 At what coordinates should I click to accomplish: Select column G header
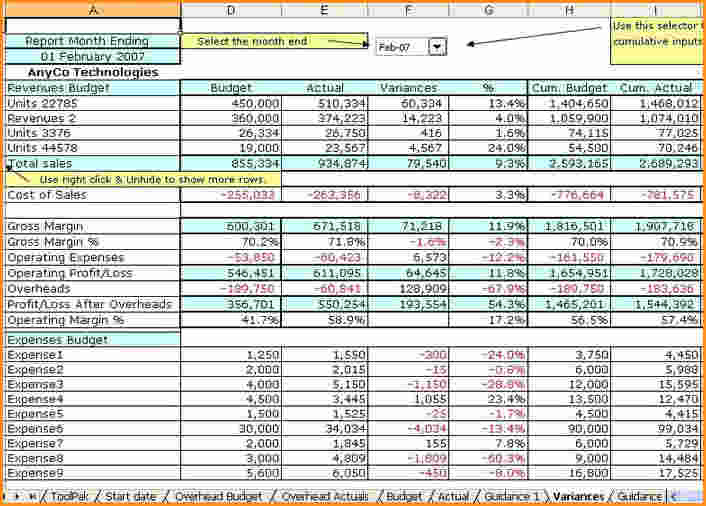pyautogui.click(x=489, y=10)
